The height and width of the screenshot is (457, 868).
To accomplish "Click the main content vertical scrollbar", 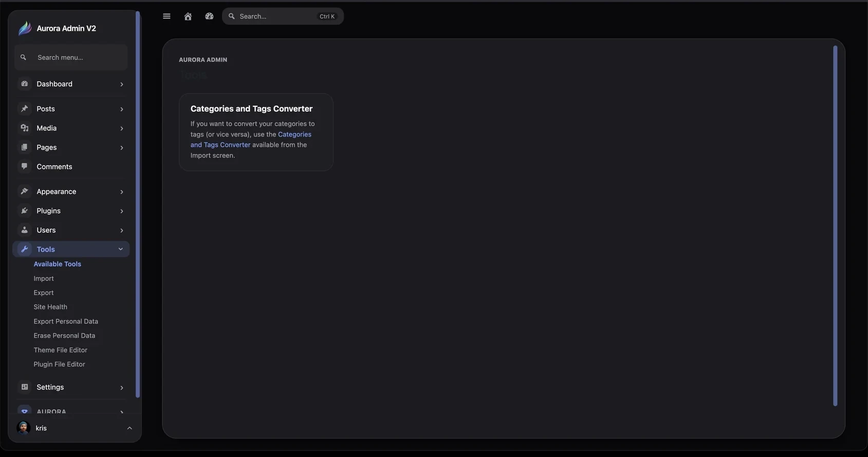I will tap(835, 226).
